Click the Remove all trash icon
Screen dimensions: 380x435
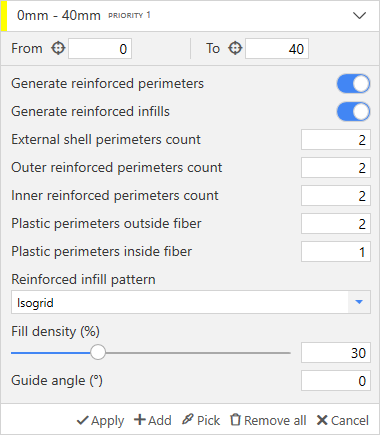pyautogui.click(x=235, y=420)
